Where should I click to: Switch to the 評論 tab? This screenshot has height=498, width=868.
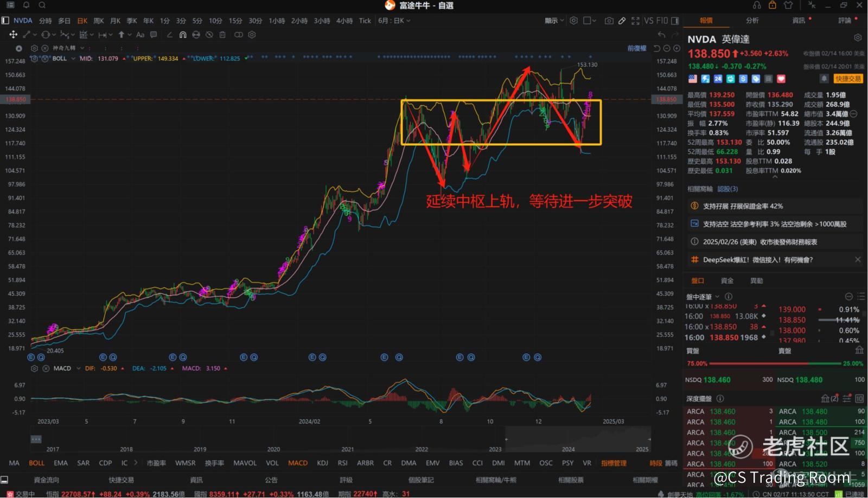click(845, 21)
